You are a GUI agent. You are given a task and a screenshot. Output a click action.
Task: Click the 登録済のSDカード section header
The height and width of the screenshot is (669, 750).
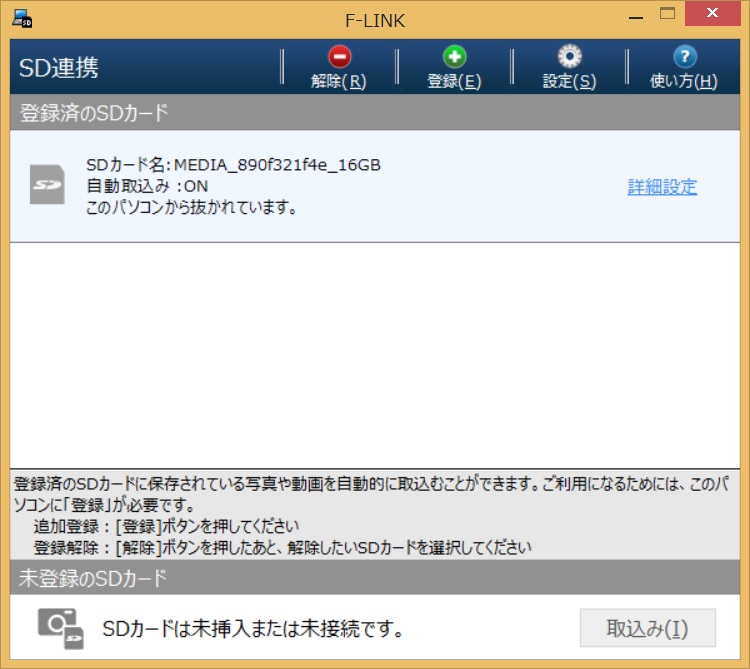point(95,113)
